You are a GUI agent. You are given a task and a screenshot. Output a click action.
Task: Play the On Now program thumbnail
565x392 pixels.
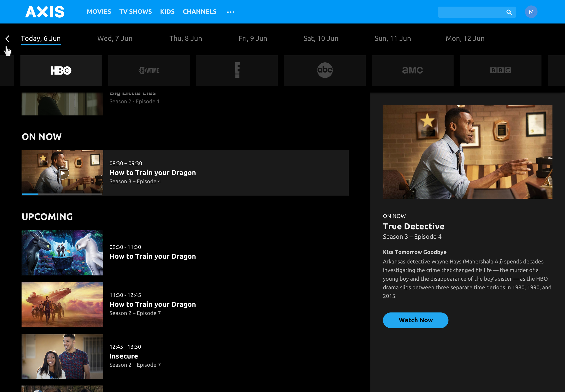pos(62,173)
